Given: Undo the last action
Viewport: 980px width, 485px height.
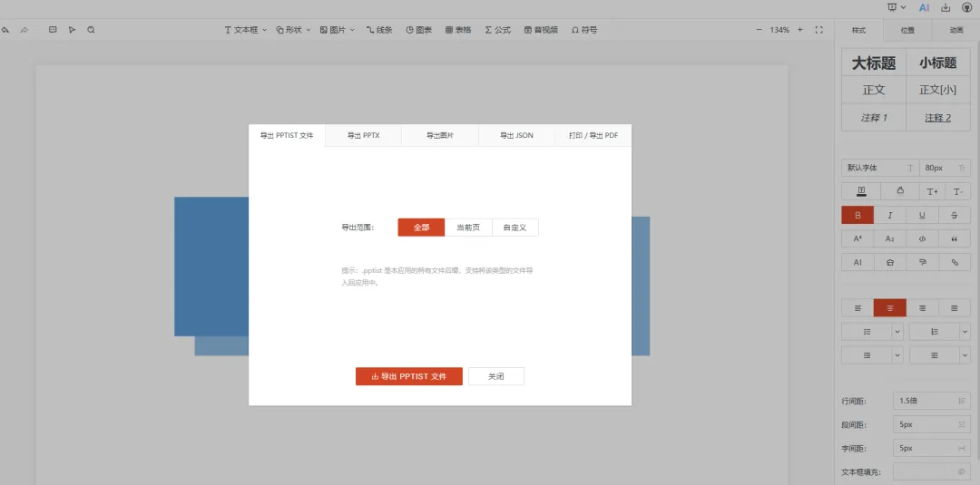Looking at the screenshot, I should 5,29.
